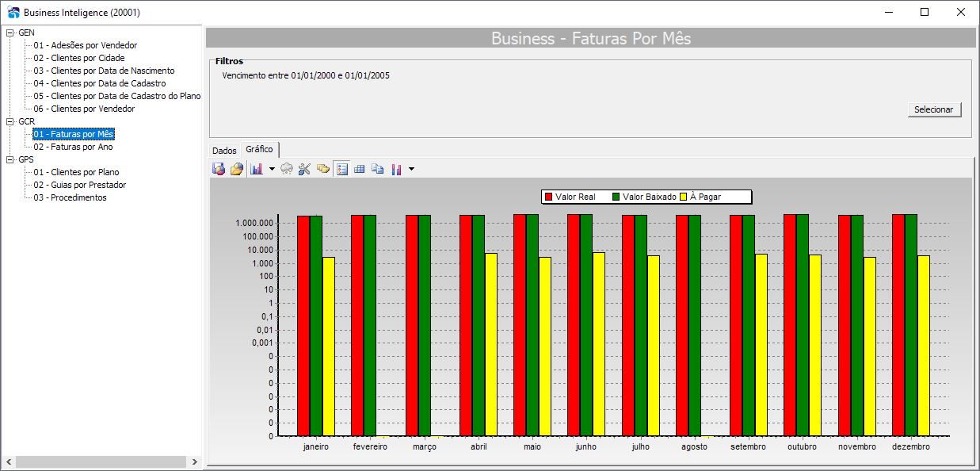Click the fevereiro axis label
Viewport: 980px width, 471px height.
(370, 447)
